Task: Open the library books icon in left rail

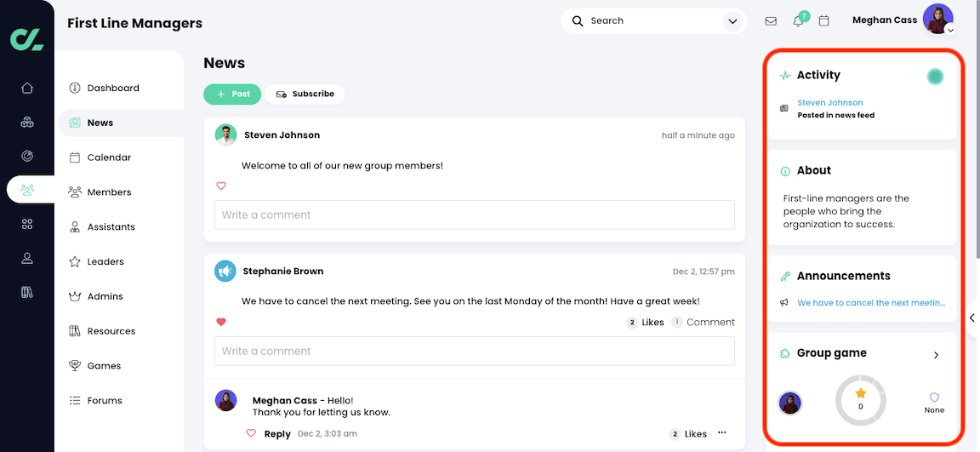Action: tap(27, 292)
